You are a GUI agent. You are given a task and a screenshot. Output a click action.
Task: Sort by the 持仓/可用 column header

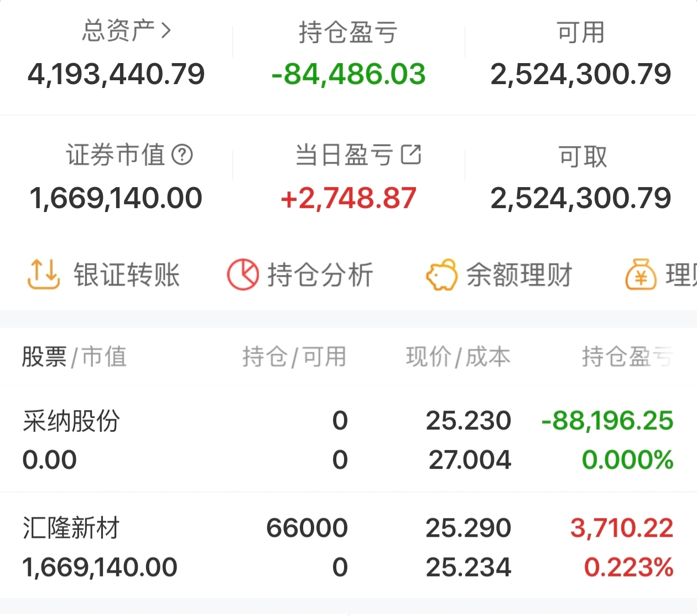click(294, 357)
